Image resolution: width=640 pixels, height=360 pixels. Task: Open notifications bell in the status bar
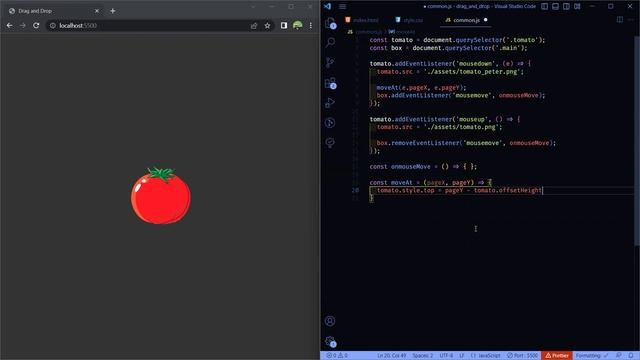tap(631, 356)
